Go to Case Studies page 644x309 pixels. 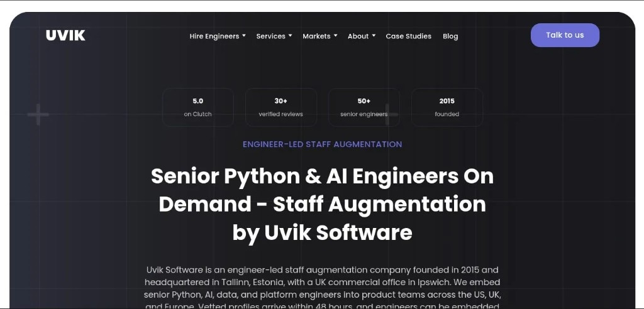click(x=408, y=36)
